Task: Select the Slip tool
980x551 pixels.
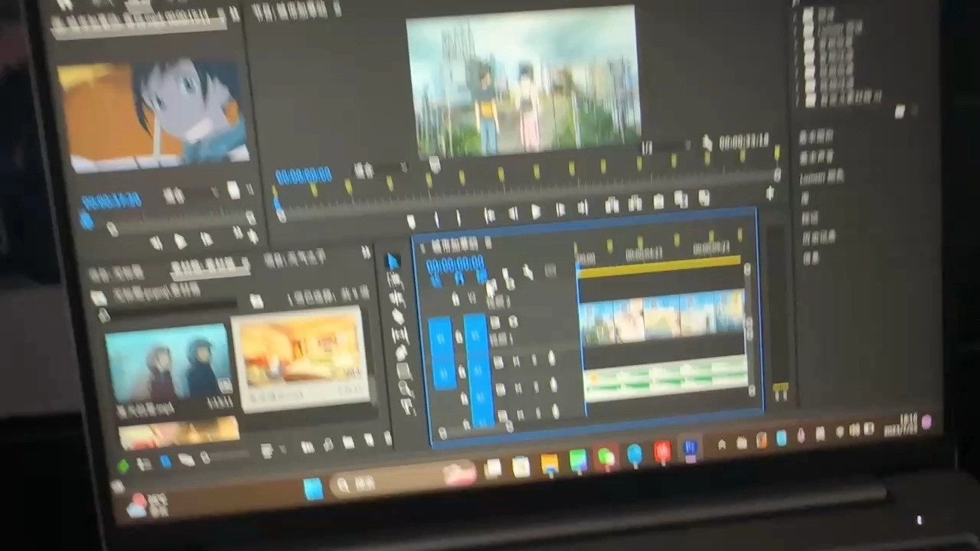Action: pyautogui.click(x=400, y=334)
